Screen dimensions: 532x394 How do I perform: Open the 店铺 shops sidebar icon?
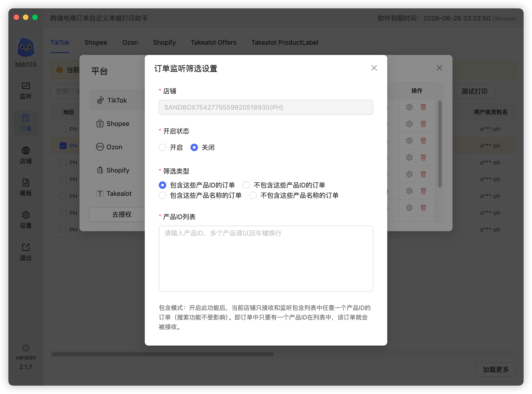pyautogui.click(x=26, y=155)
